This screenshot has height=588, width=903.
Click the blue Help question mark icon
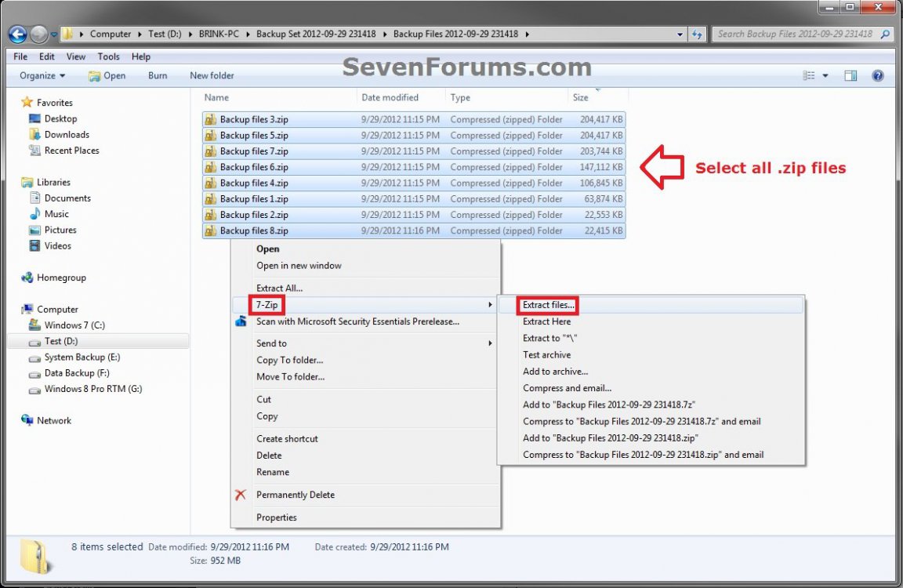[x=877, y=75]
